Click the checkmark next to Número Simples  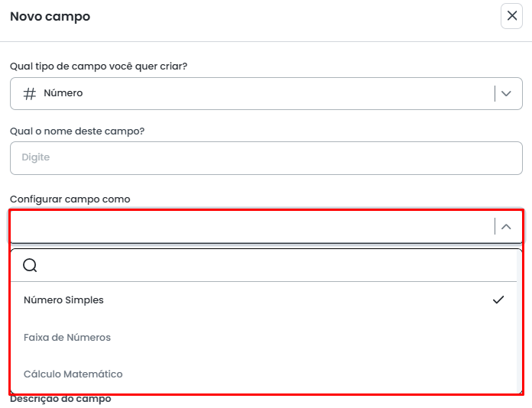498,300
